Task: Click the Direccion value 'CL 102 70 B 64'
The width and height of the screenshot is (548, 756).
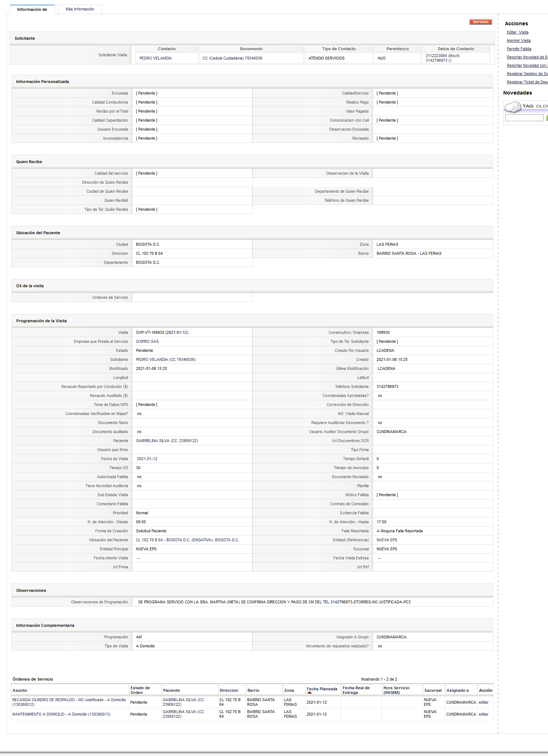Action: pos(149,253)
